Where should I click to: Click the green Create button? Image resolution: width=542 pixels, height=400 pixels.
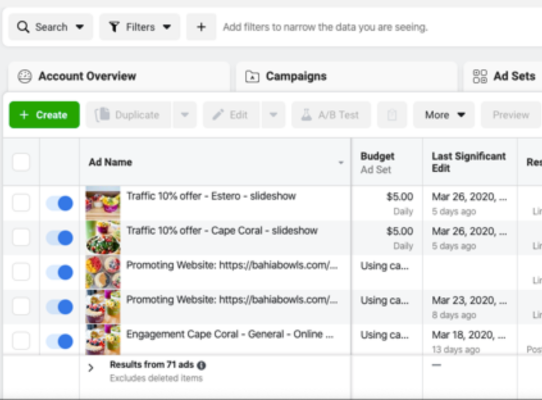click(44, 115)
